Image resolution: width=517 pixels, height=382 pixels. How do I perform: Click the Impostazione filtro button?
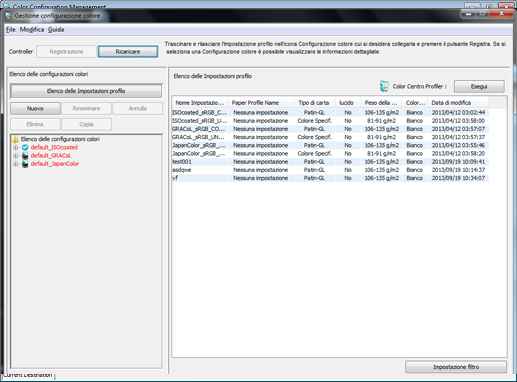click(456, 367)
